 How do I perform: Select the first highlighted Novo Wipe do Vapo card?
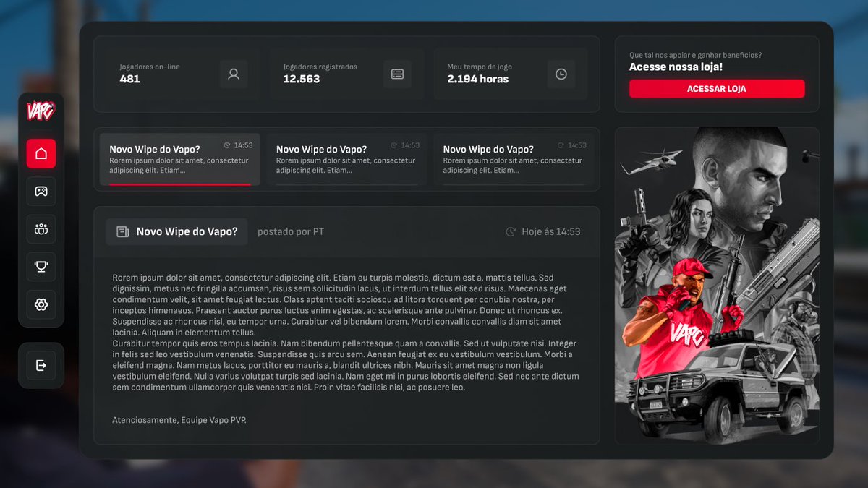(x=179, y=160)
